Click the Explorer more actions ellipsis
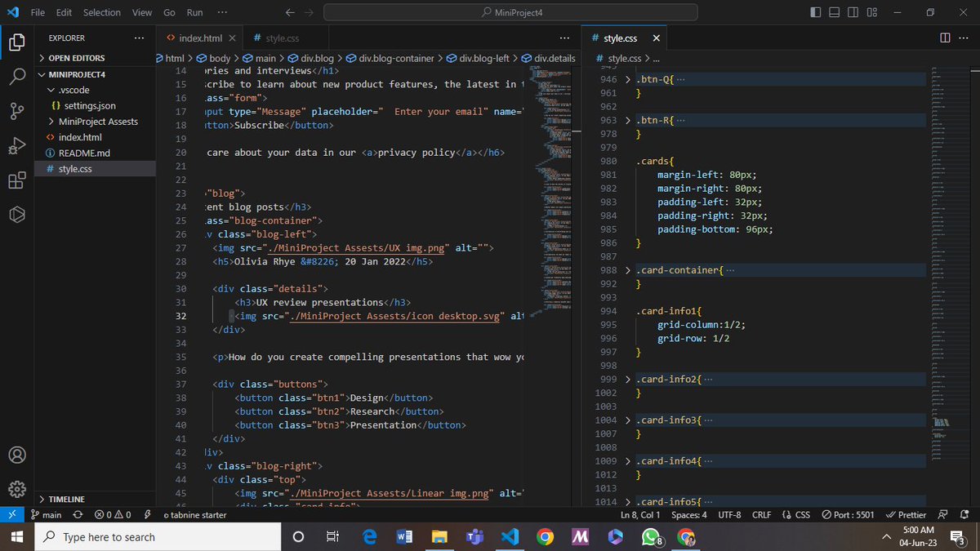 (x=139, y=38)
